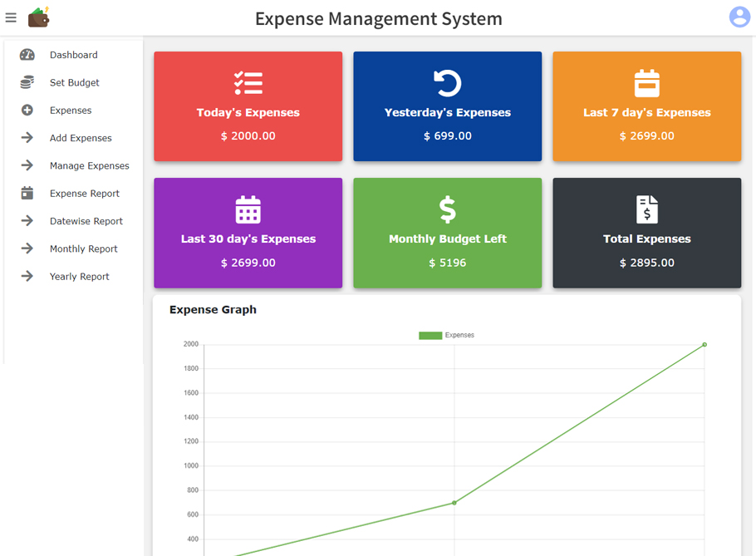This screenshot has width=756, height=556.
Task: Click the Set Budget coins icon
Action: click(27, 82)
